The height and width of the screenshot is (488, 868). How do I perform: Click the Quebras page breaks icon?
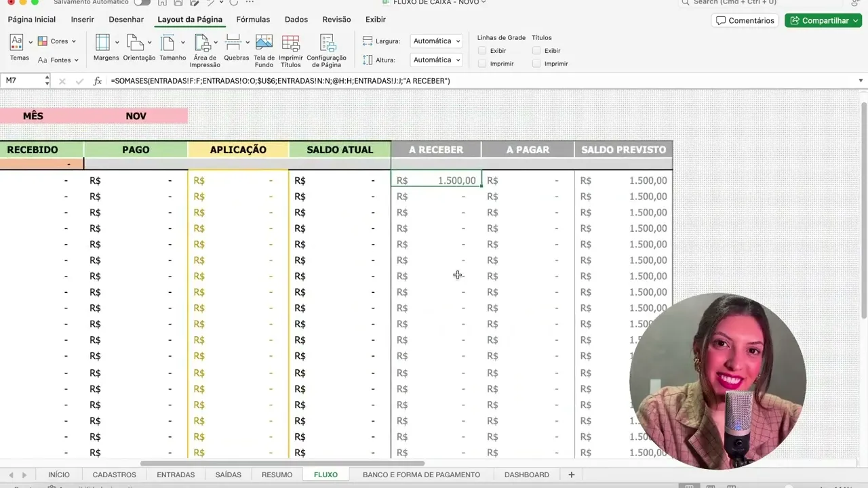click(233, 42)
